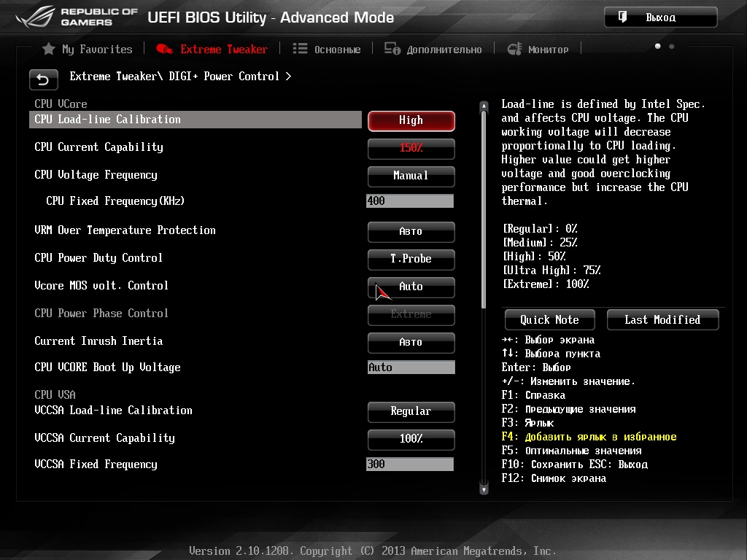The image size is (747, 560).
Task: Click scrollbar down arrow
Action: click(x=484, y=489)
